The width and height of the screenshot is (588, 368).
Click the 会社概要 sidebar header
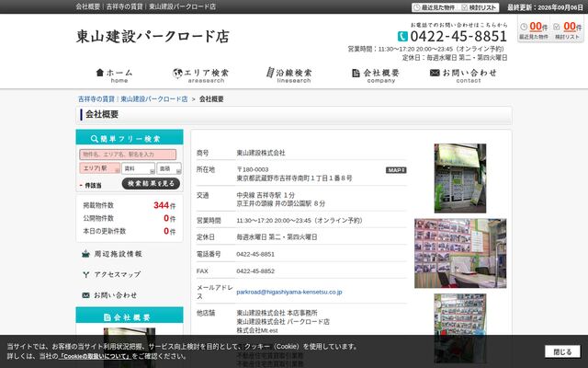tap(130, 316)
